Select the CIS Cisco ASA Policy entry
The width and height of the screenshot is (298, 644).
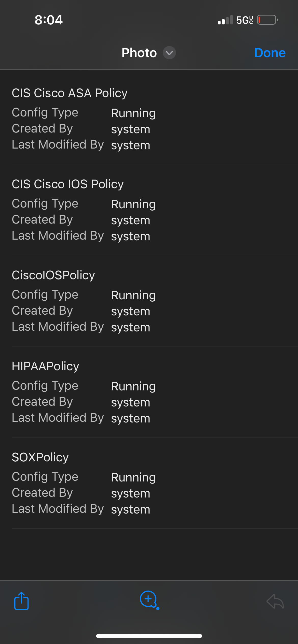click(x=70, y=93)
